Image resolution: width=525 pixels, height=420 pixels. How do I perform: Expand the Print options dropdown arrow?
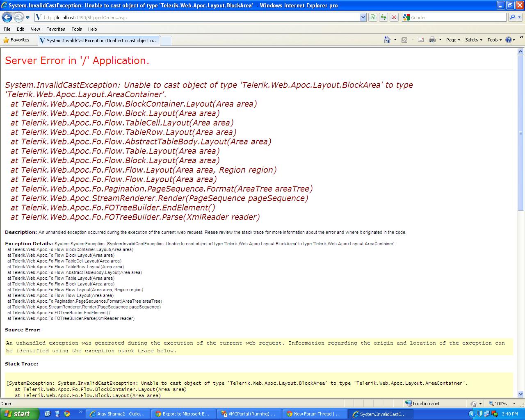click(x=440, y=40)
